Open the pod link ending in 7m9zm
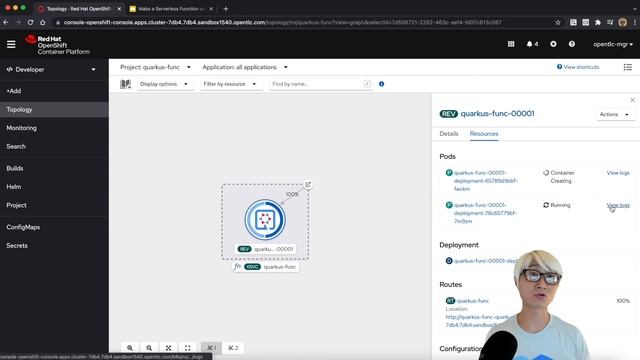 485,213
